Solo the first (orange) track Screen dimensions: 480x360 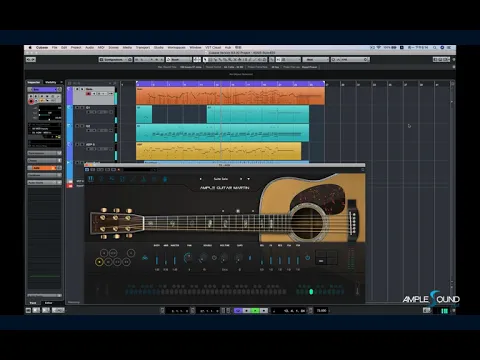click(x=82, y=89)
